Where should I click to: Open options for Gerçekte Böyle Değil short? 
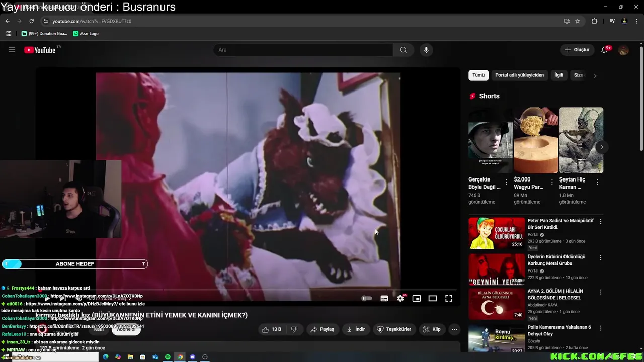[507, 183]
